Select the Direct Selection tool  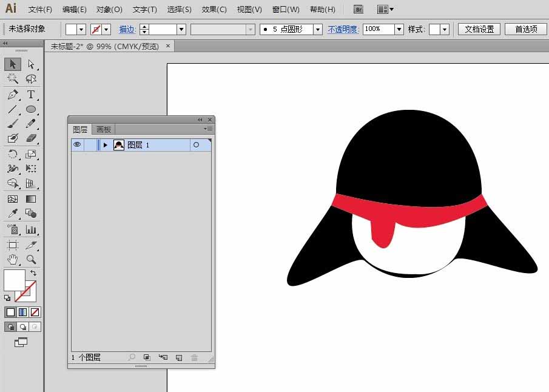click(x=31, y=64)
